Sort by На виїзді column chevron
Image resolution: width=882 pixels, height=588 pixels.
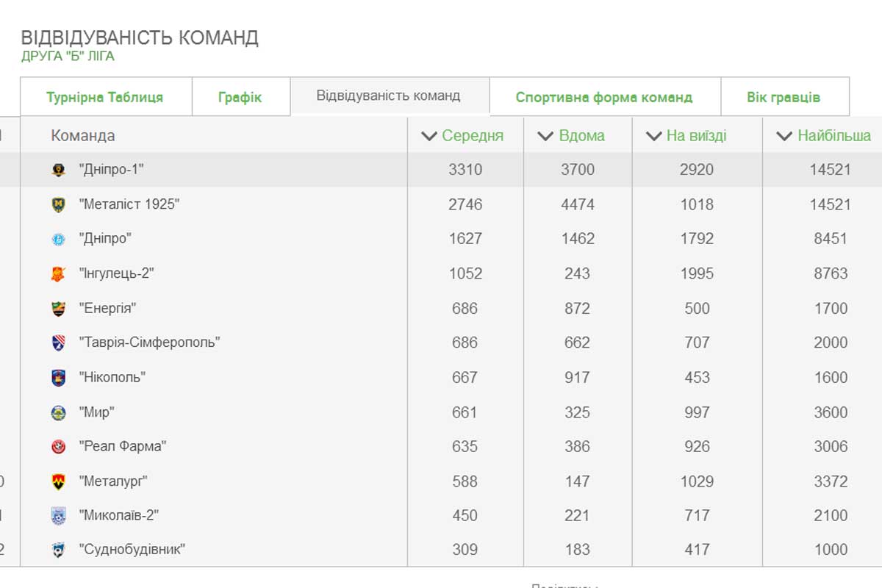(653, 136)
